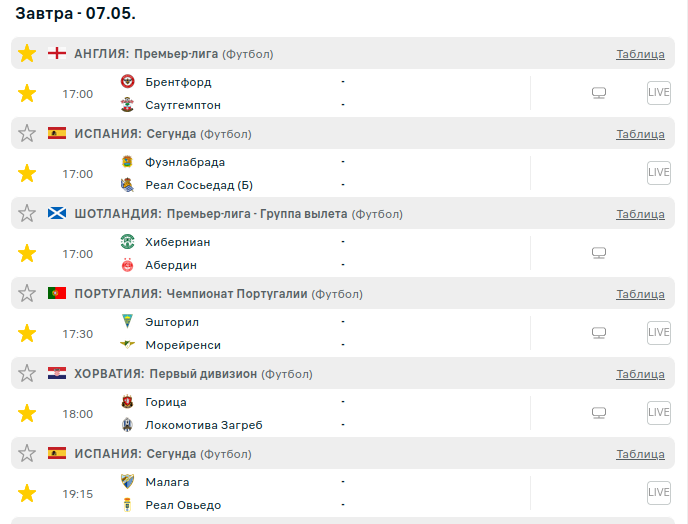
Task: Click the TV icon for Gorica match
Action: coord(599,413)
